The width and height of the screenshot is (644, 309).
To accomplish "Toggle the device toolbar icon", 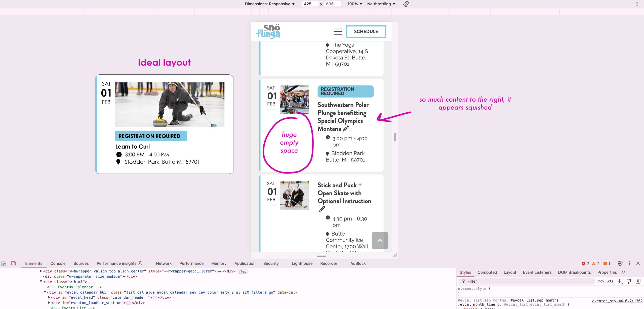I will click(x=13, y=263).
